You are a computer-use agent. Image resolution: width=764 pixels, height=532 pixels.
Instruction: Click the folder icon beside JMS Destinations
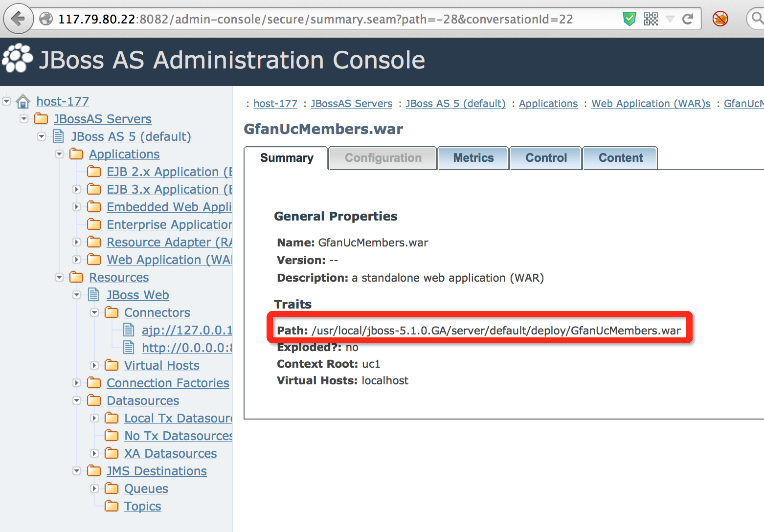(94, 471)
